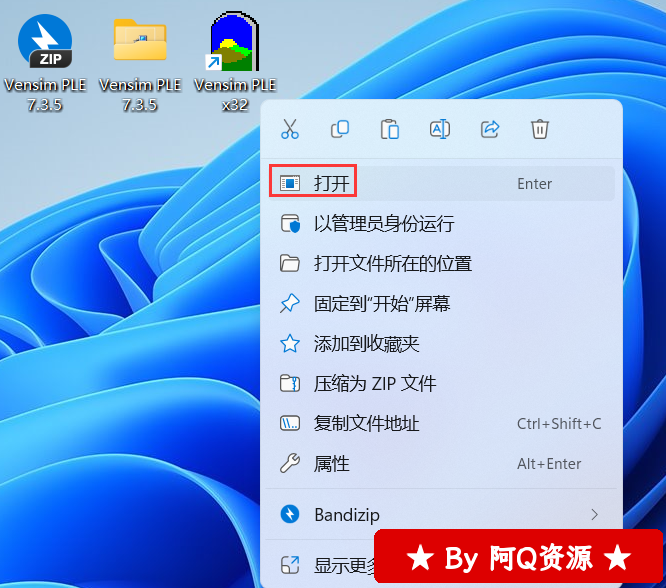Click the wrench icon beside 属性
Screen dimensions: 666x588
290,464
